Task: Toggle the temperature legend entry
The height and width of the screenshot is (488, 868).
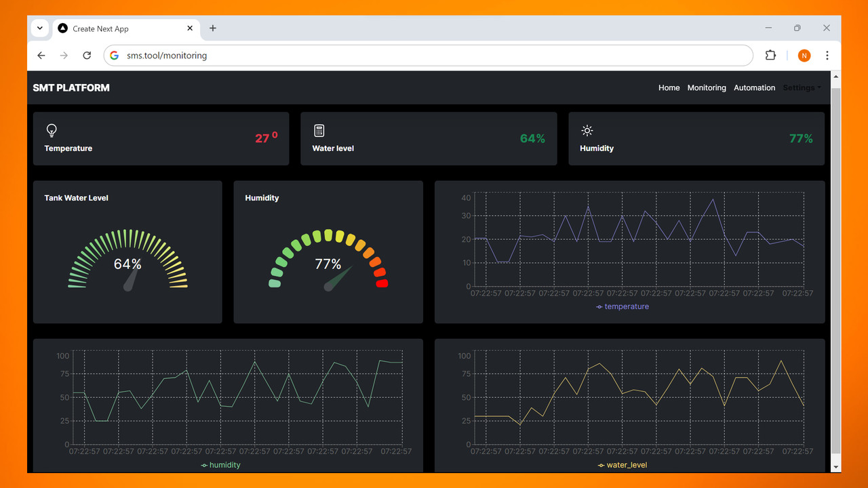Action: click(x=623, y=306)
